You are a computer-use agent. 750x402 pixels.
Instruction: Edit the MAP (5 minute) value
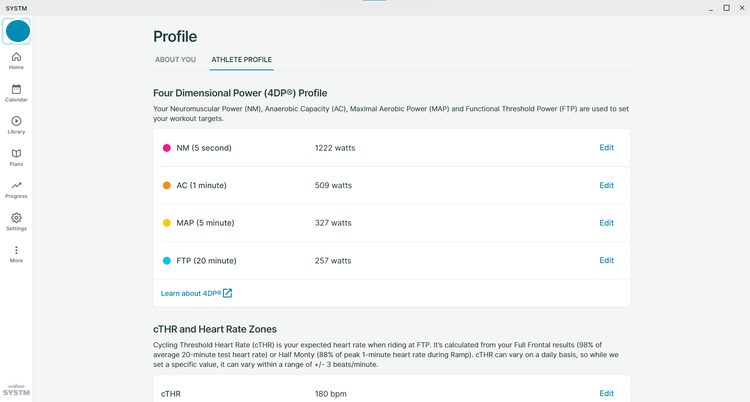click(607, 223)
